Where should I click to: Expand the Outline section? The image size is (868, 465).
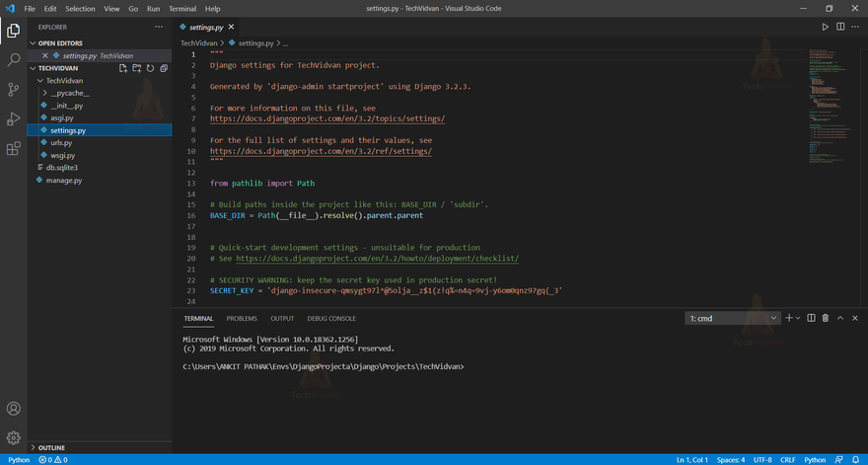(x=51, y=447)
